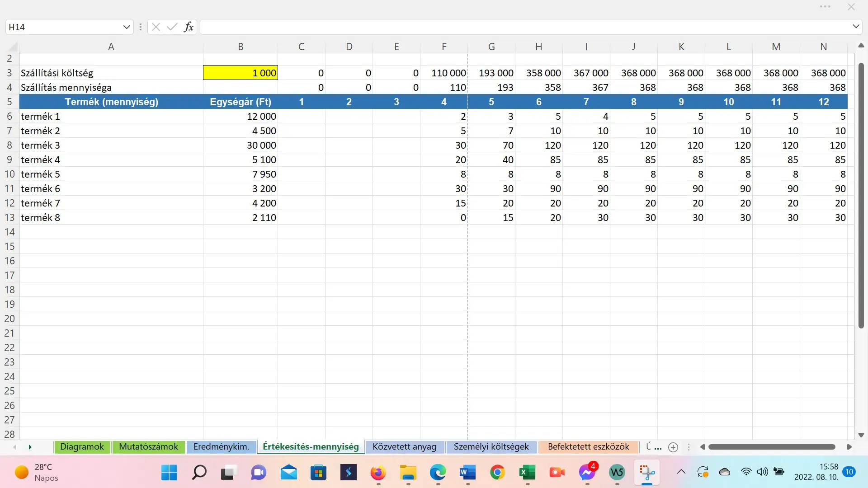Screen dimensions: 868x488
Task: Expand the formula bar with chevron
Action: 856,27
